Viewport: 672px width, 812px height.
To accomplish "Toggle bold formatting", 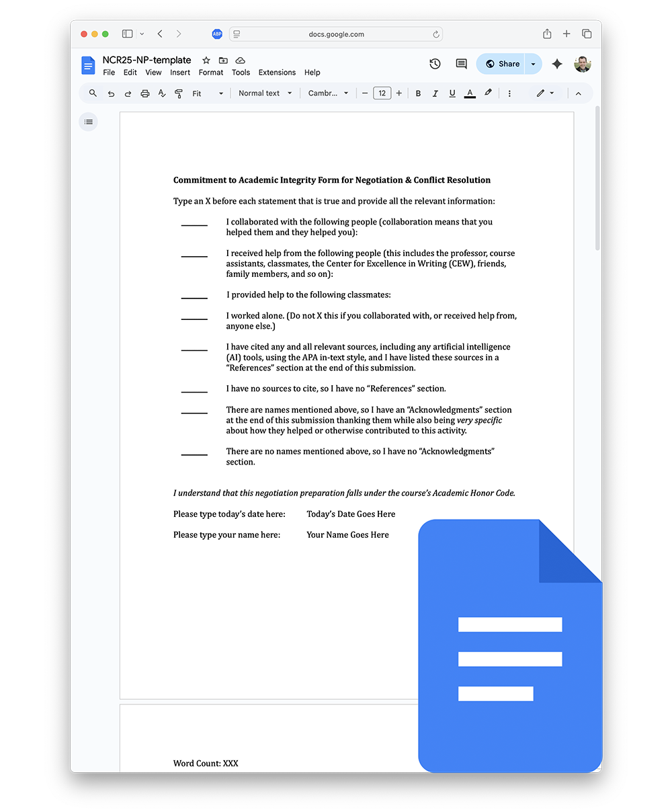I will [x=418, y=93].
